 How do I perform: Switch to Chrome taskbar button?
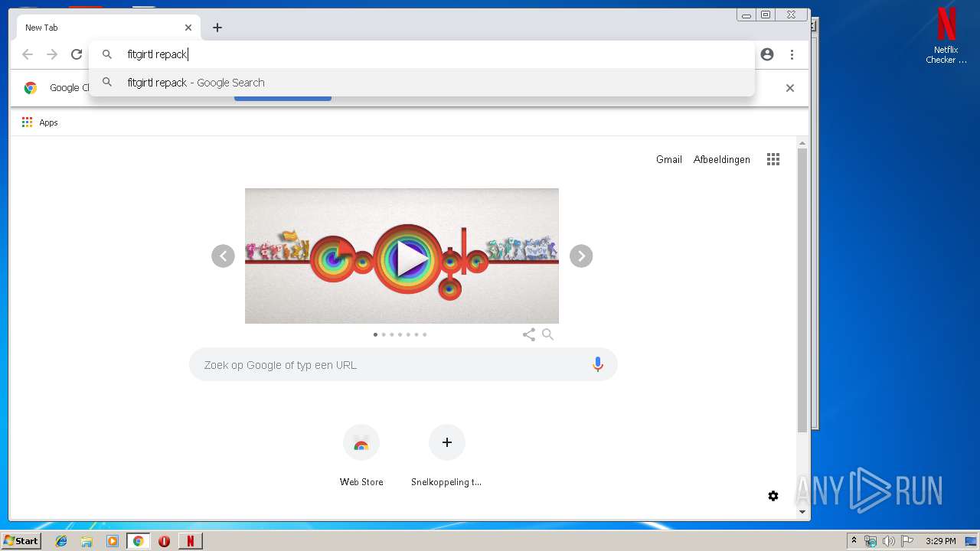coord(138,541)
